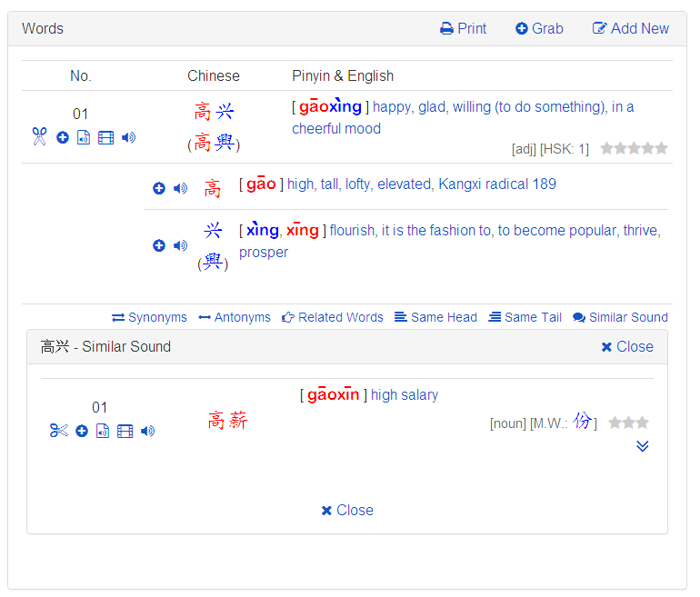Click the Print link
700x597 pixels.
click(463, 28)
